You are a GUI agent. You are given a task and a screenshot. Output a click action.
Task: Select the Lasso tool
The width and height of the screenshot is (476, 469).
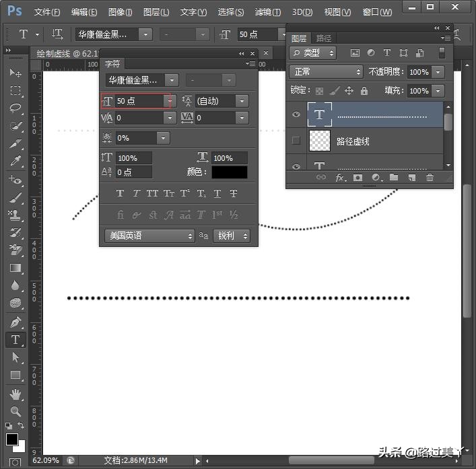(x=15, y=108)
